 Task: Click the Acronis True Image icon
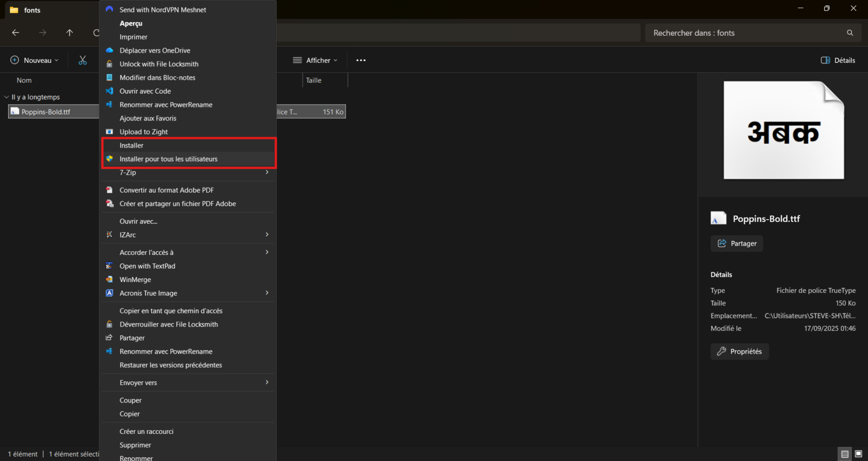point(110,293)
